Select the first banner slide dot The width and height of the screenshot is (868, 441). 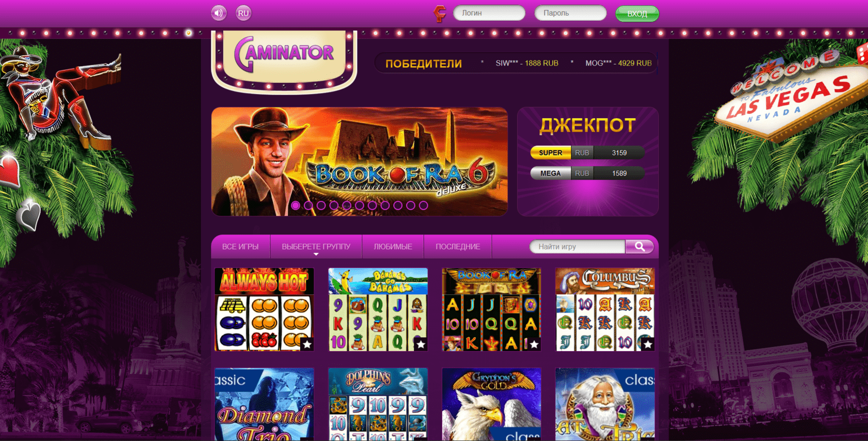[x=296, y=205]
